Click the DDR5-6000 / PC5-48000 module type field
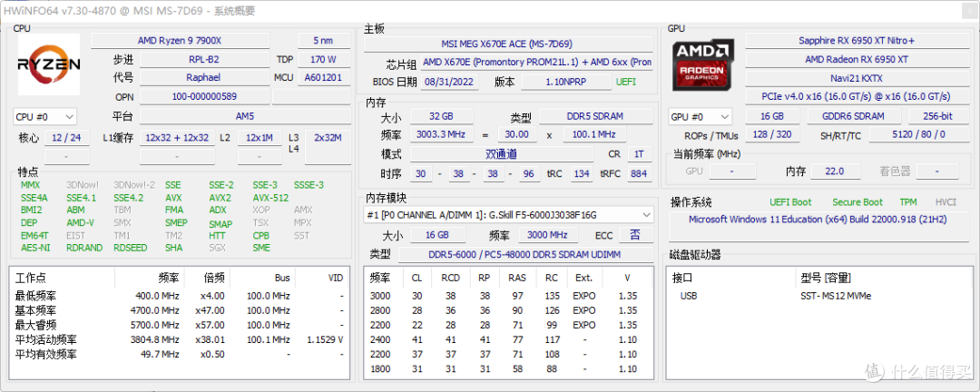 [x=525, y=254]
